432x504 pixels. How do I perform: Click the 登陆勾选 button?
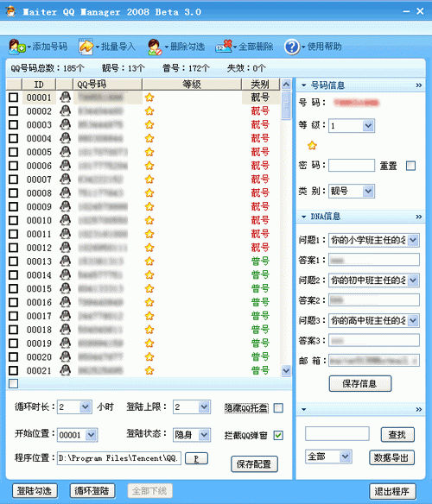pyautogui.click(x=35, y=491)
